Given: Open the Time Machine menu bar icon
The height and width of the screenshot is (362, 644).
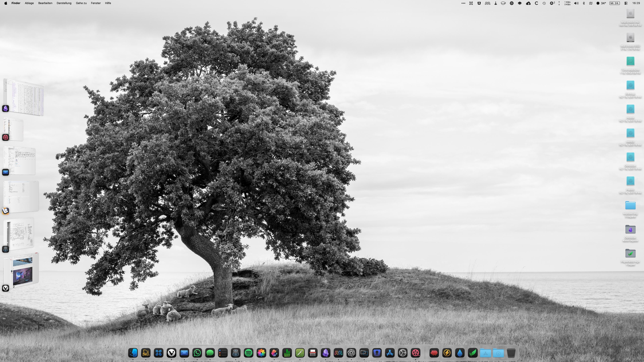Looking at the screenshot, I should click(x=544, y=3).
